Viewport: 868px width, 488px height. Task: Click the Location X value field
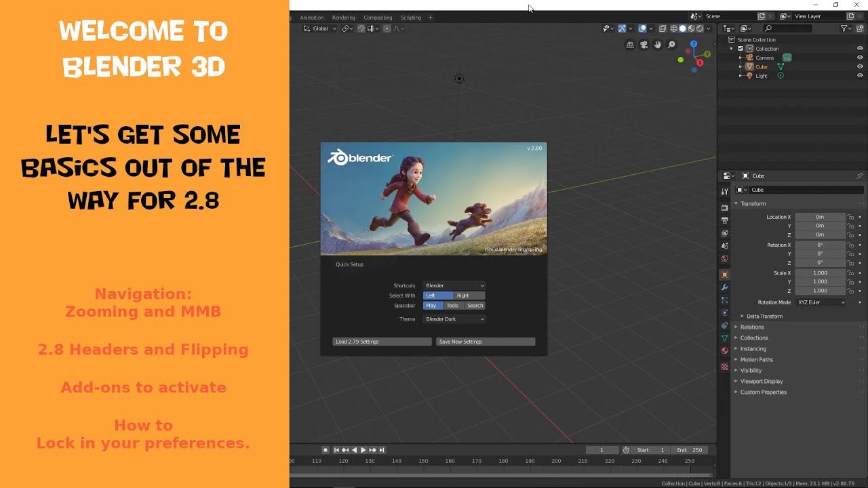click(820, 217)
